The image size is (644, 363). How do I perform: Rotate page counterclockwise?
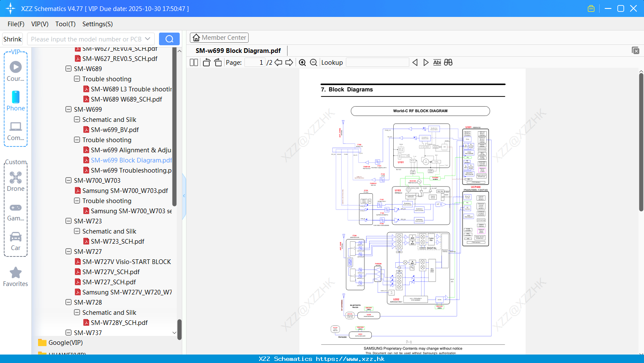tap(206, 62)
